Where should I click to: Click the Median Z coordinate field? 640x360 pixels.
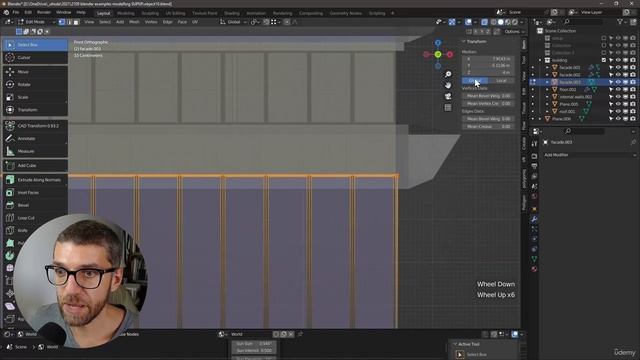(488, 72)
